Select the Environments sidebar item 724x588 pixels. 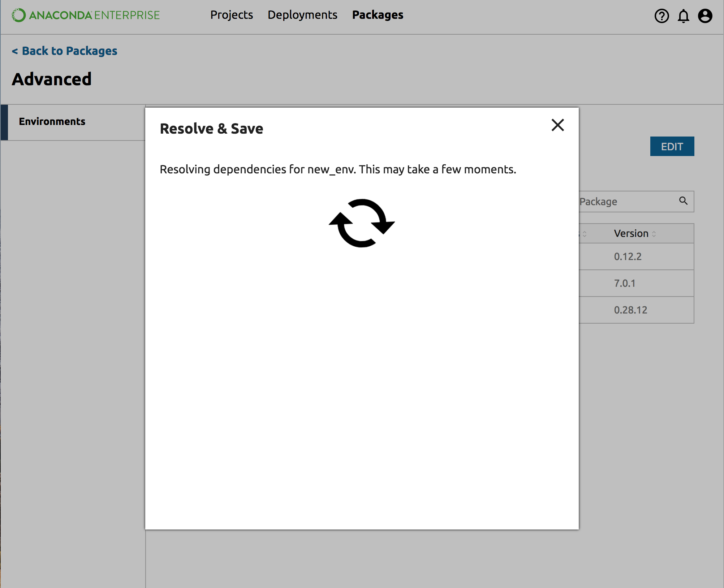(x=52, y=121)
